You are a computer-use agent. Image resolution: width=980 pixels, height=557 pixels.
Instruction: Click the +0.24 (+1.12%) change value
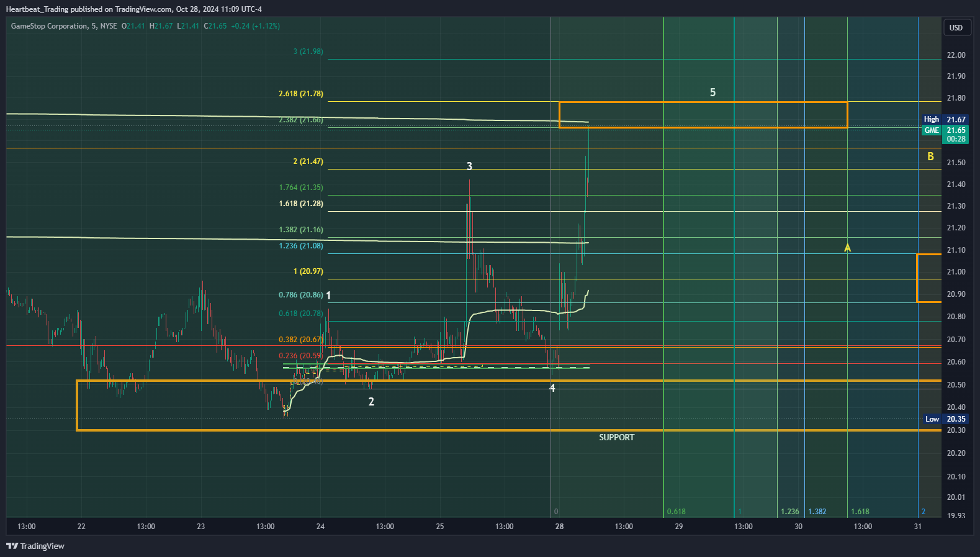tap(255, 26)
